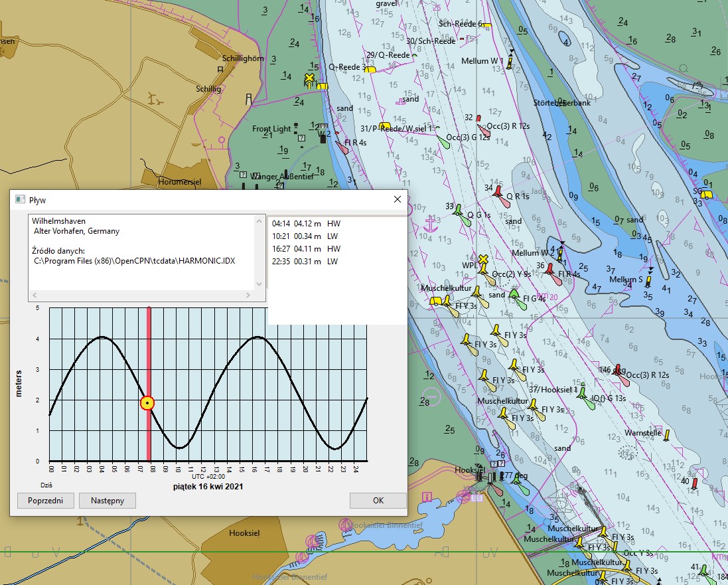Select the yellow Sch-Reede 6 buoy

click(486, 25)
